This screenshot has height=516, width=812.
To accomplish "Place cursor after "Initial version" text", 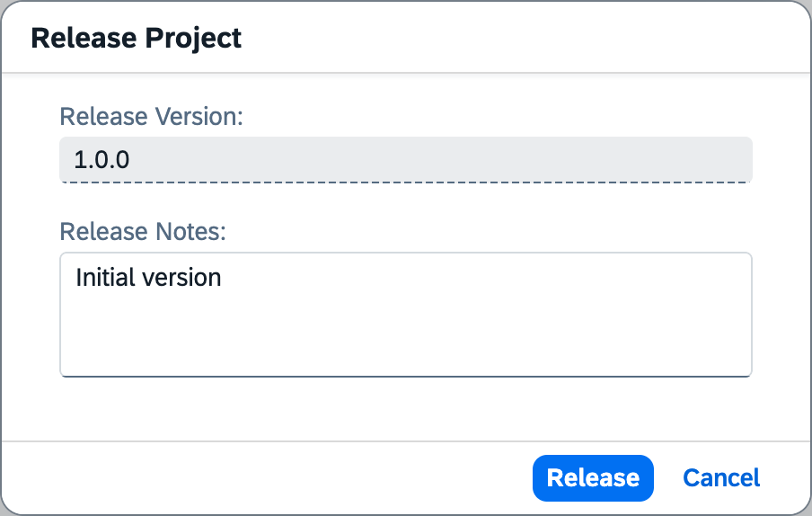I will click(x=225, y=277).
